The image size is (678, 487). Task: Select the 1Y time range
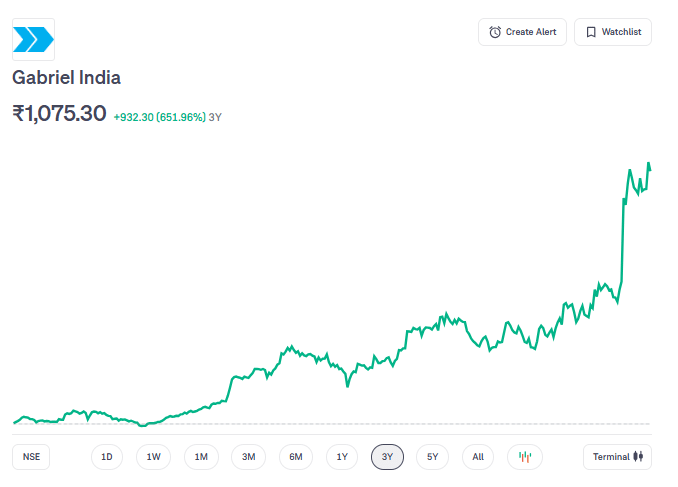342,457
